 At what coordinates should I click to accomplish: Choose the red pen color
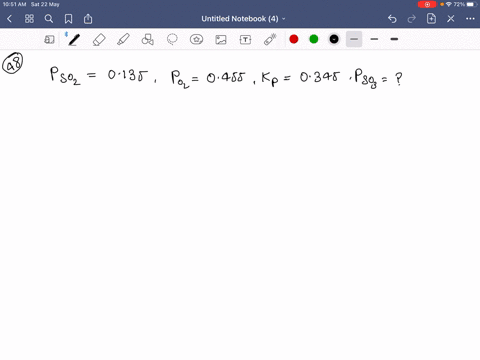(294, 39)
